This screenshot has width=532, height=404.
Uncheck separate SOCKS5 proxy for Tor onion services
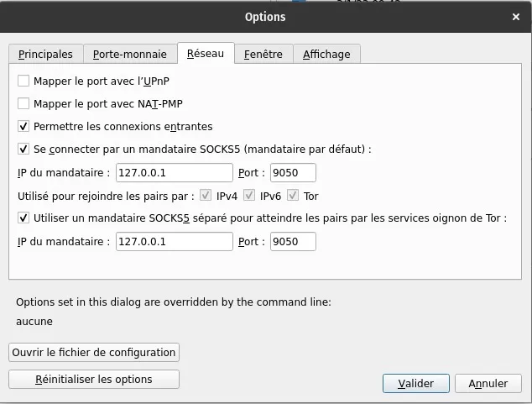23,218
